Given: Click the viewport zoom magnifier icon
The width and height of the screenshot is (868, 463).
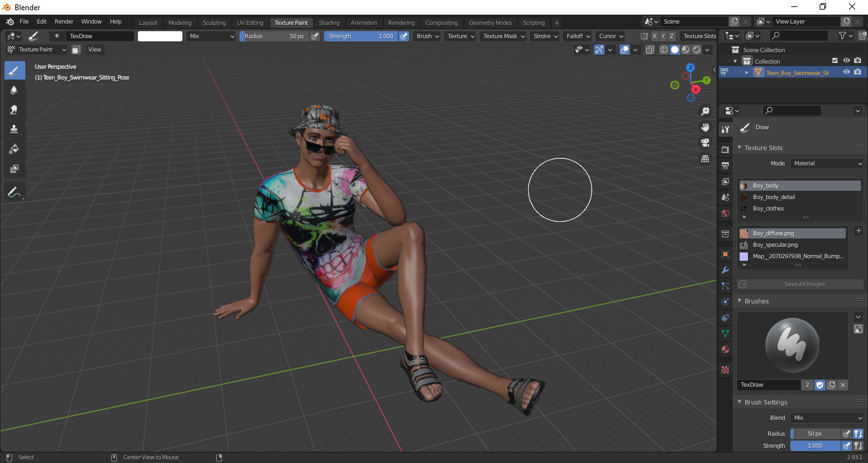Looking at the screenshot, I should coord(705,111).
